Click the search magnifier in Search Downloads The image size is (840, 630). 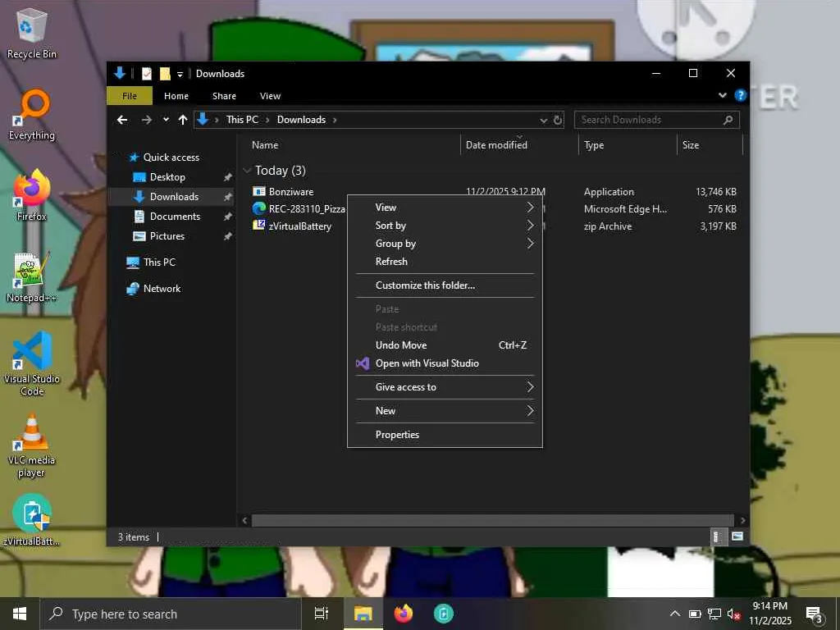(x=728, y=120)
